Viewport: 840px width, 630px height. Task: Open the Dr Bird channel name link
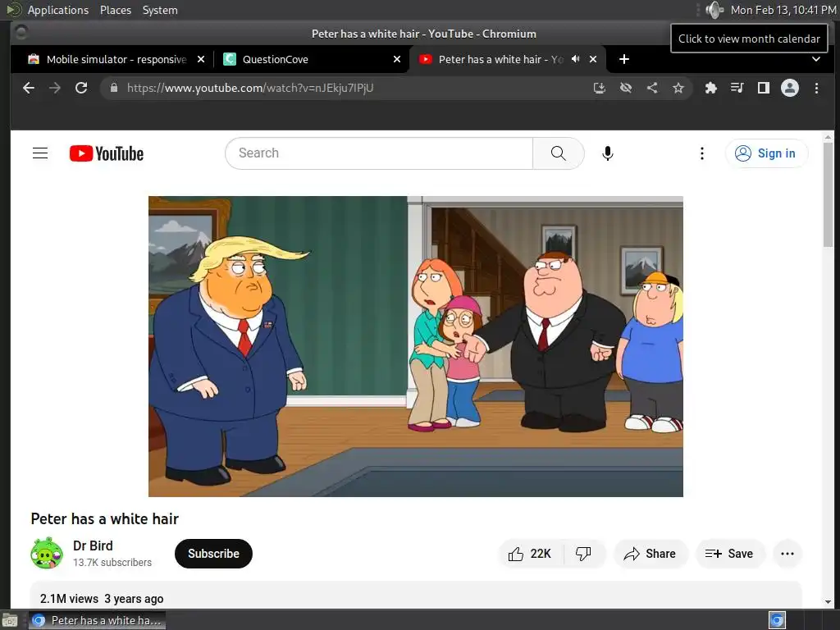click(93, 546)
